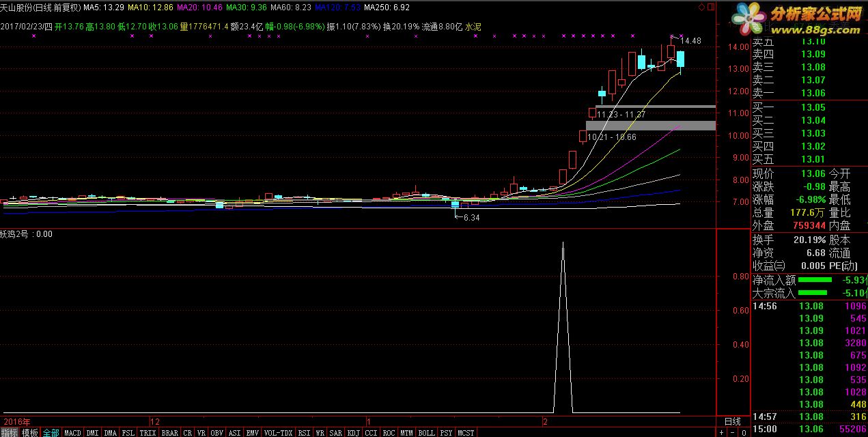Click the 妖鸡2号 indicator label
This screenshot has height=437, width=868.
[x=14, y=234]
